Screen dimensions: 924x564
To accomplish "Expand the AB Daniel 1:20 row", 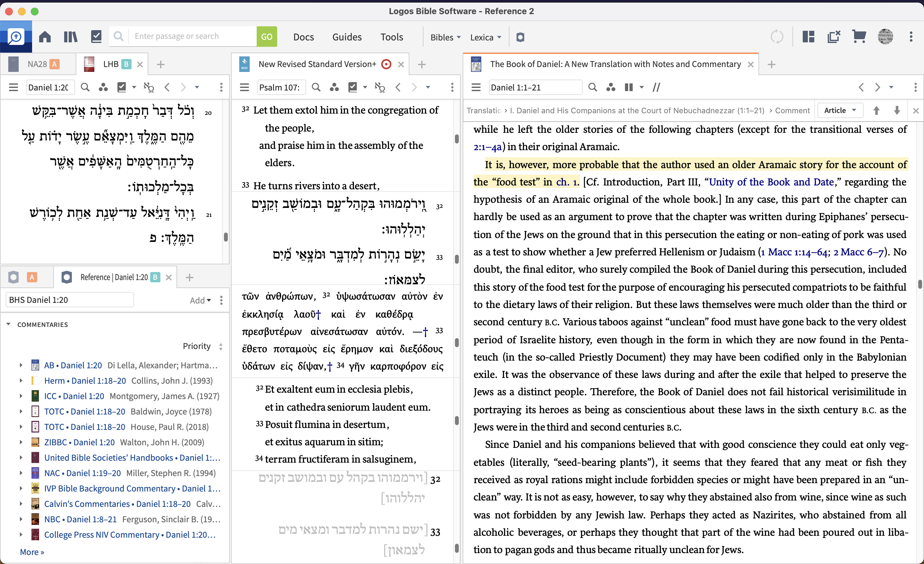I will click(21, 365).
